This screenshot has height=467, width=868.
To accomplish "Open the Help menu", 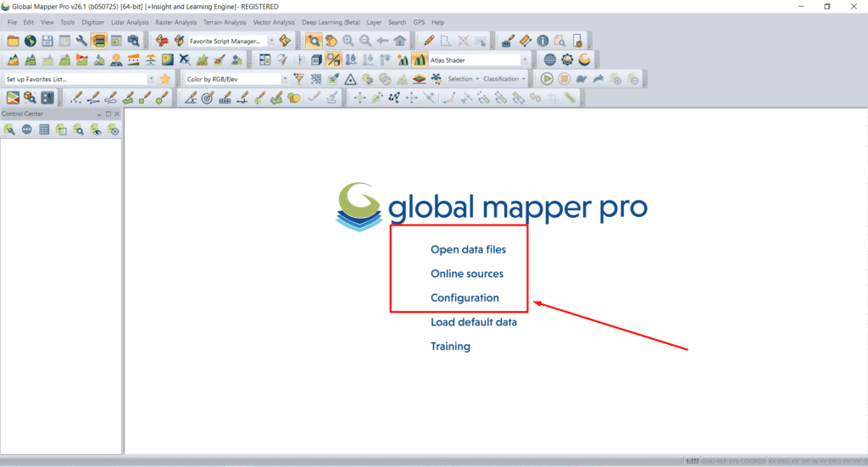I will pyautogui.click(x=438, y=22).
